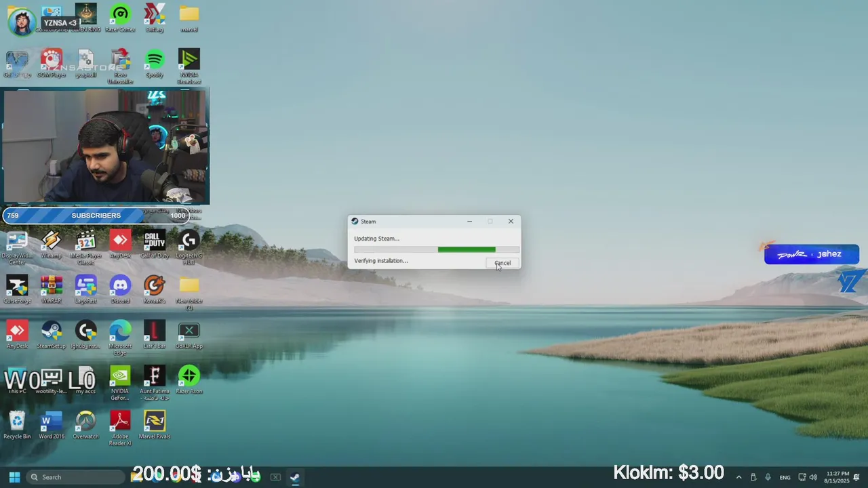
Task: Open Discord from the desktop
Action: pos(120,289)
